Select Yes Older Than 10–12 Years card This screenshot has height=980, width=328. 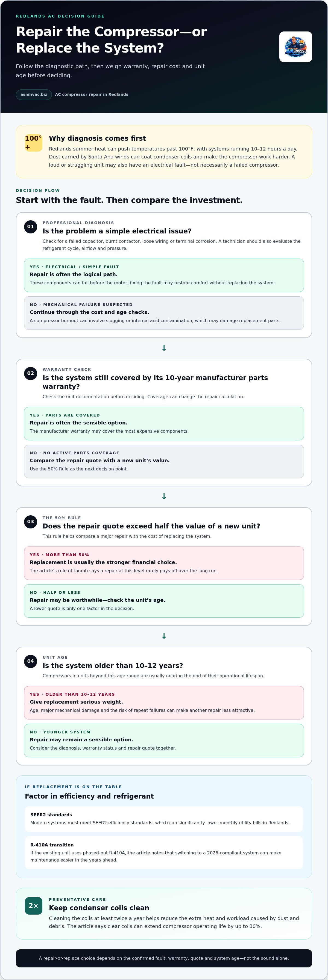(x=164, y=703)
